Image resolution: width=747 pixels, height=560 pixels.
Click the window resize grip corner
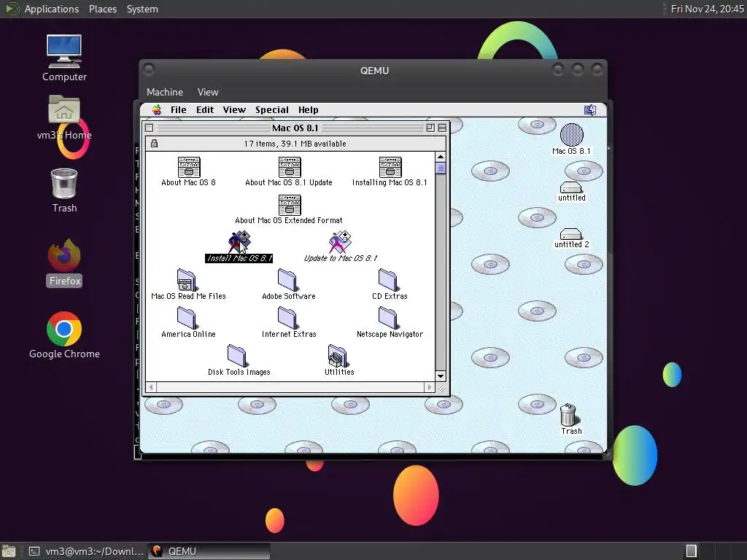[x=441, y=388]
